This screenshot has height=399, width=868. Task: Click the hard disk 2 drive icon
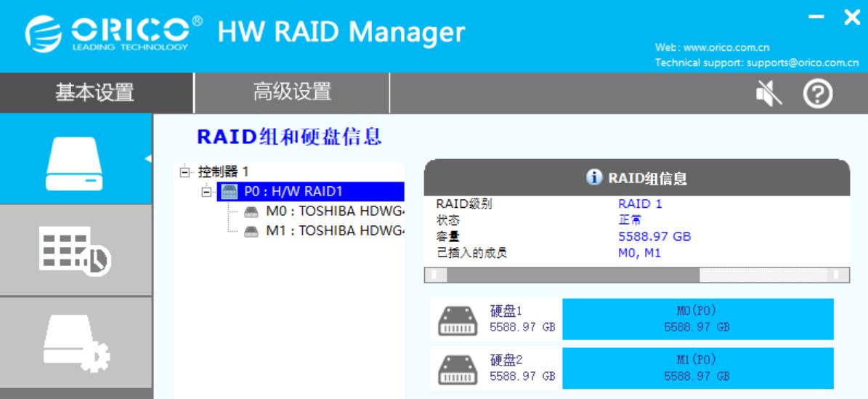pyautogui.click(x=458, y=369)
